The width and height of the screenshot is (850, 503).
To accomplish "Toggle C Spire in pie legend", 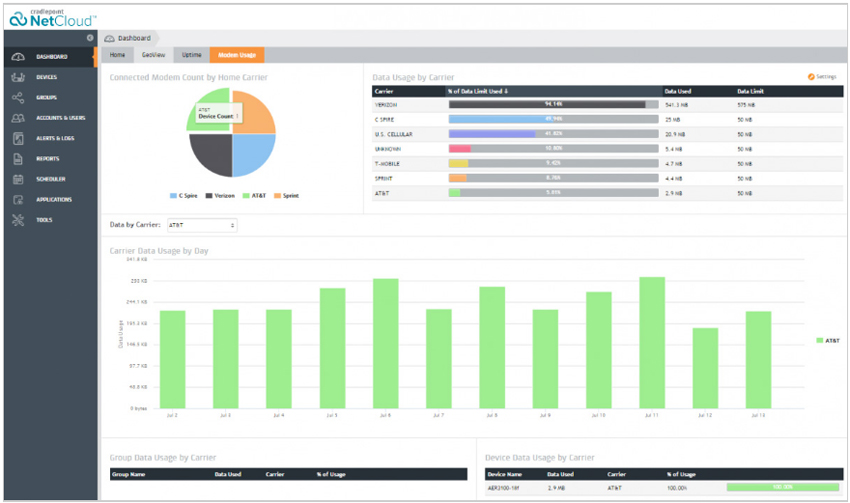I will click(184, 196).
